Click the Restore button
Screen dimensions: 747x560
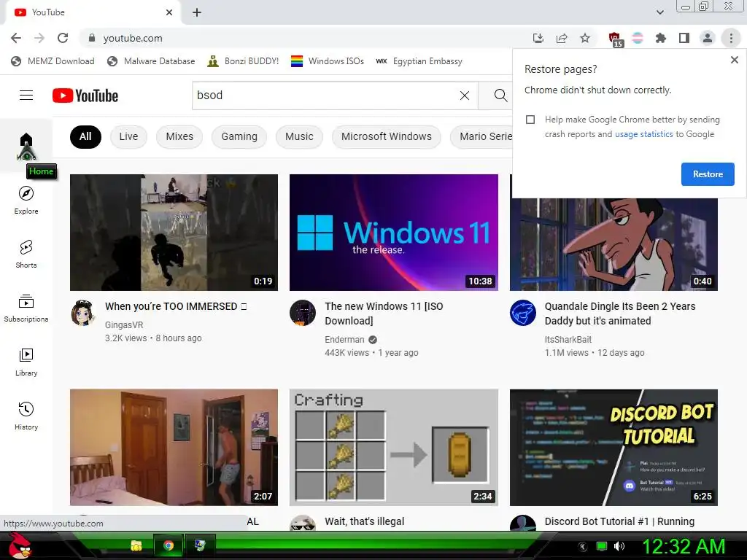click(708, 174)
